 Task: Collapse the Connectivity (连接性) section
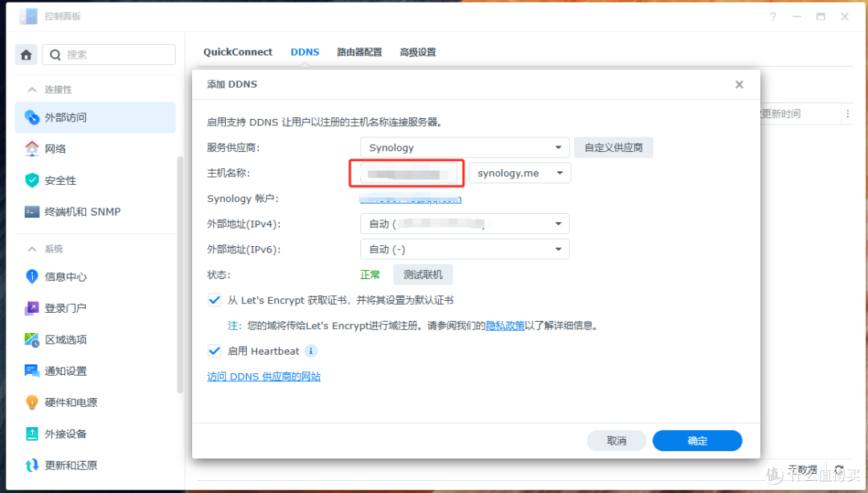[32, 89]
